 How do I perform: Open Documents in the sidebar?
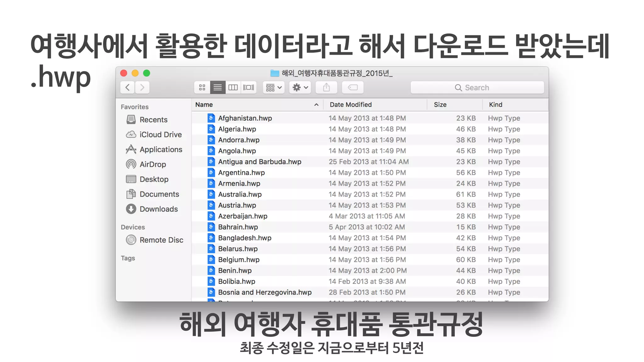click(x=153, y=194)
